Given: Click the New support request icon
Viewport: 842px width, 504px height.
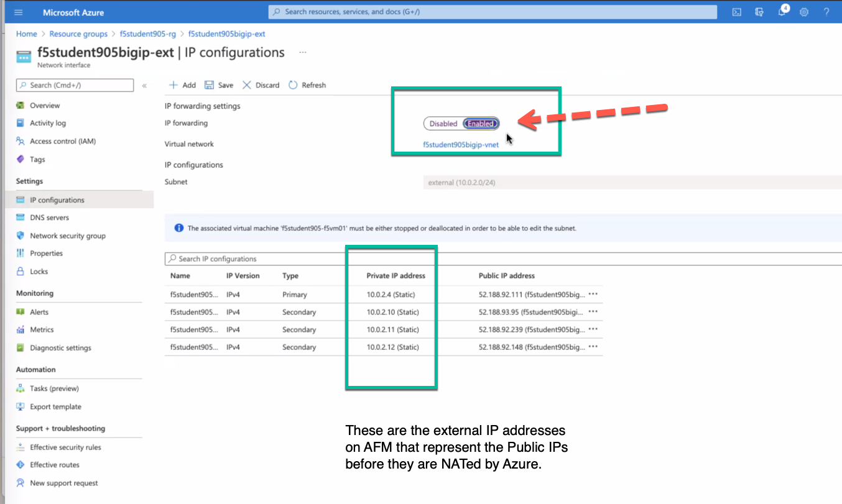Looking at the screenshot, I should tap(21, 483).
